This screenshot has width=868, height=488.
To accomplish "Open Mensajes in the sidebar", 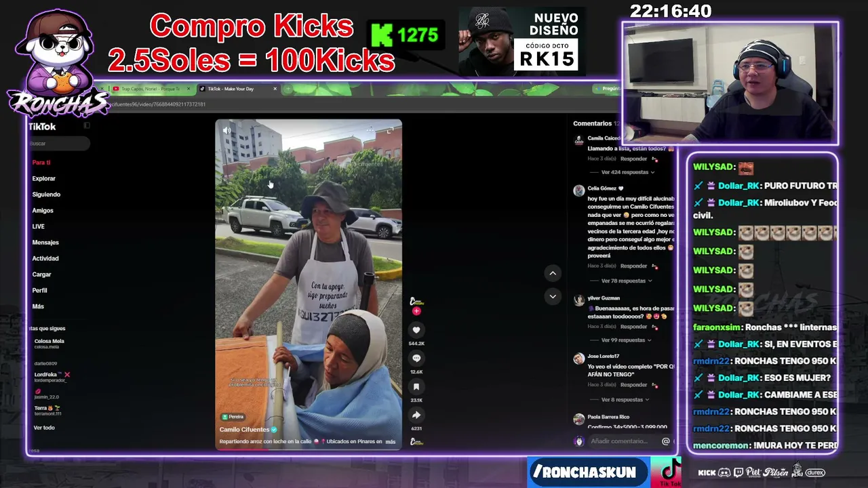I will [45, 243].
